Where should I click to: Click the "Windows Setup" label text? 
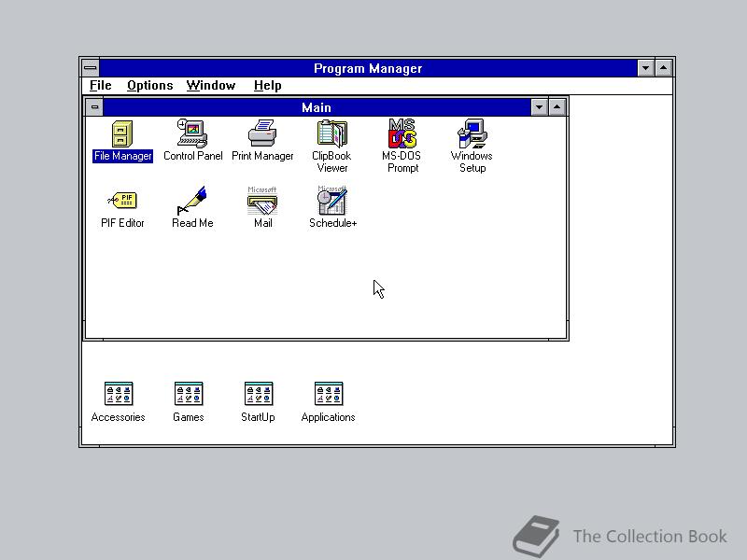472,161
